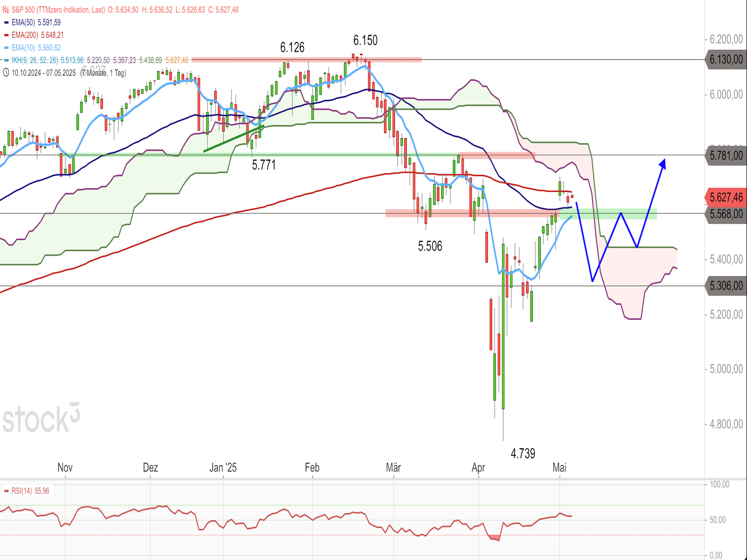This screenshot has height=560, width=747.
Task: Click the close value C: 5.627,46
Action: (223, 10)
